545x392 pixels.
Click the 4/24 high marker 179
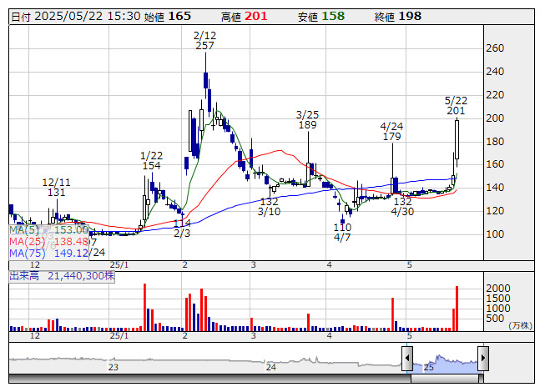(392, 137)
